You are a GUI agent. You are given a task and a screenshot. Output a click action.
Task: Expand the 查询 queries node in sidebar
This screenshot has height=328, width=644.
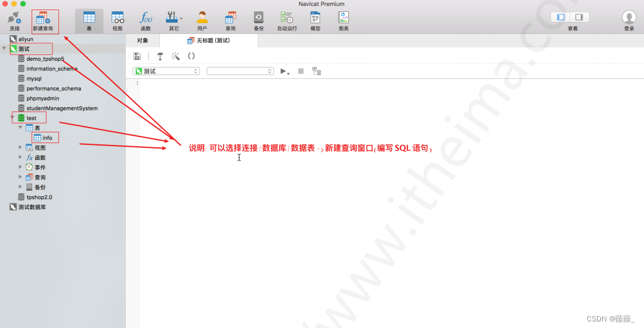20,177
